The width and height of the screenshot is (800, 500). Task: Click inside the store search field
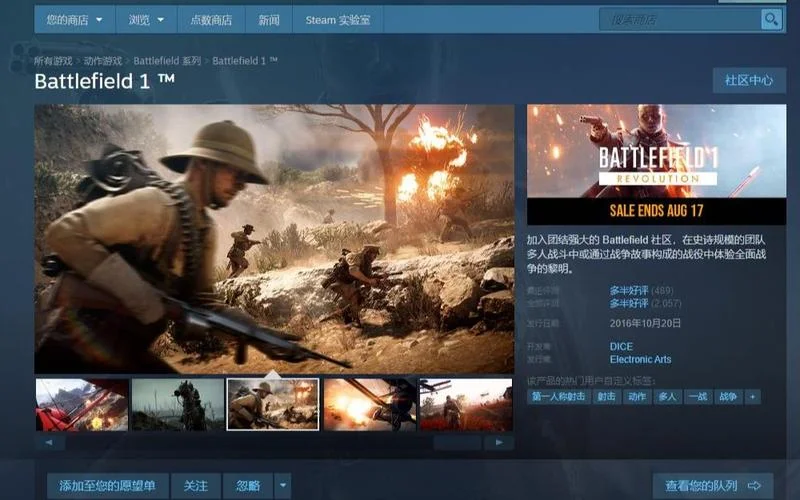(x=680, y=20)
